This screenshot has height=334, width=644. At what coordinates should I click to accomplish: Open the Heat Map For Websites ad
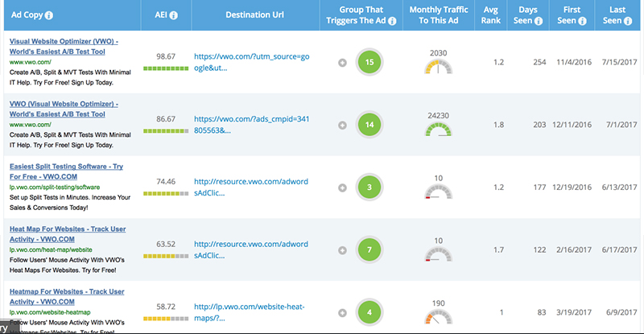coord(68,234)
